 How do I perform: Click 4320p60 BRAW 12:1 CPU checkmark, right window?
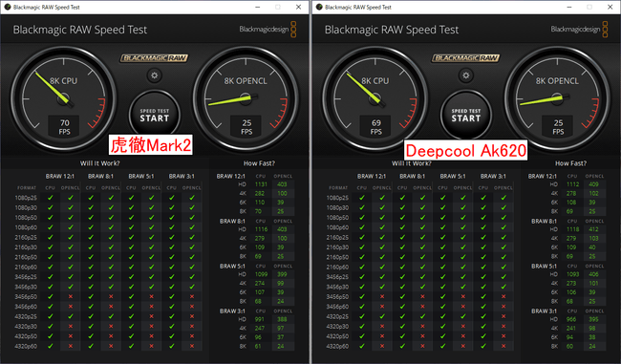(362, 346)
